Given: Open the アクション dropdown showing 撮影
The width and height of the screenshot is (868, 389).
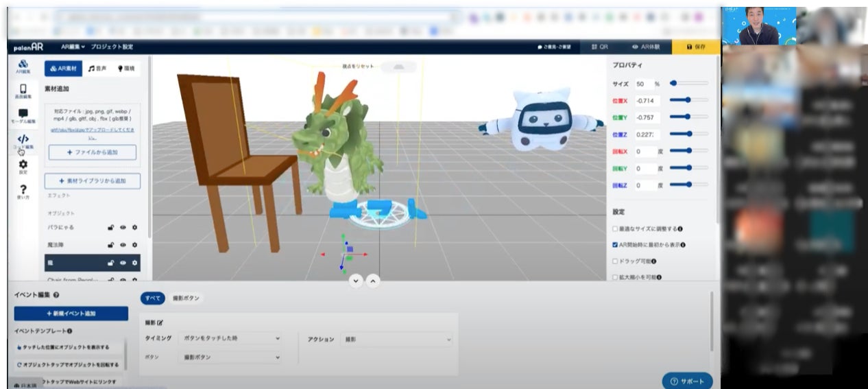Looking at the screenshot, I should (x=396, y=340).
